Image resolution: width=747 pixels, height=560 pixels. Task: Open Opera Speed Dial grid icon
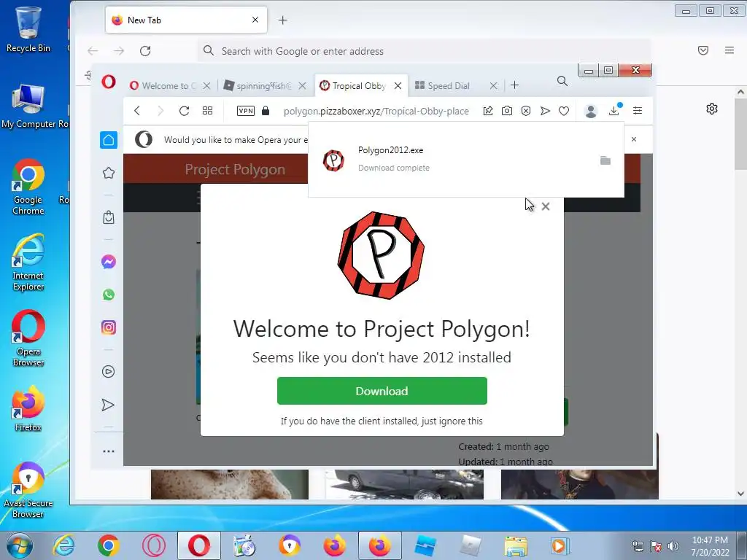tap(207, 111)
